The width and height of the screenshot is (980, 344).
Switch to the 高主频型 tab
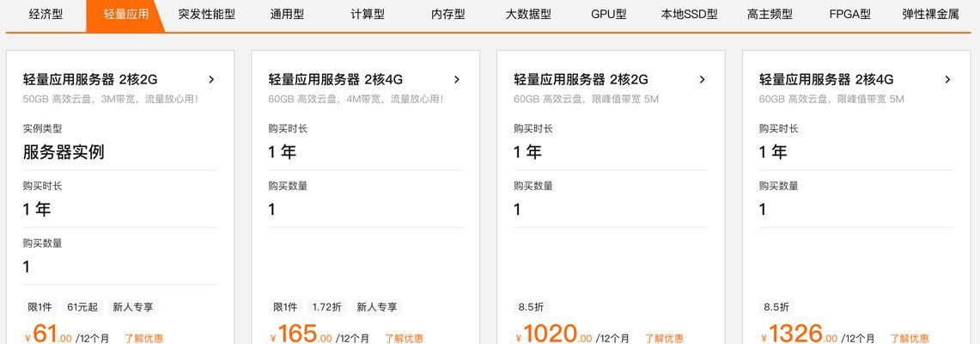[770, 15]
